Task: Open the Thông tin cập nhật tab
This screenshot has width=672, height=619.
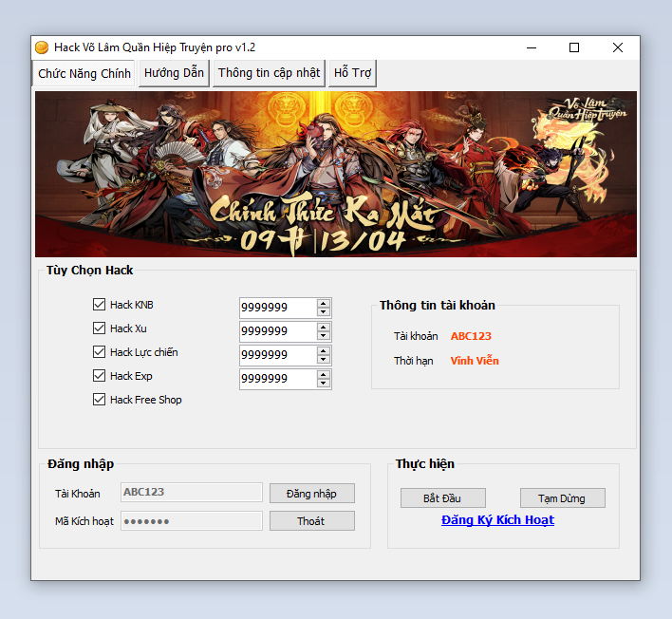Action: [x=271, y=73]
